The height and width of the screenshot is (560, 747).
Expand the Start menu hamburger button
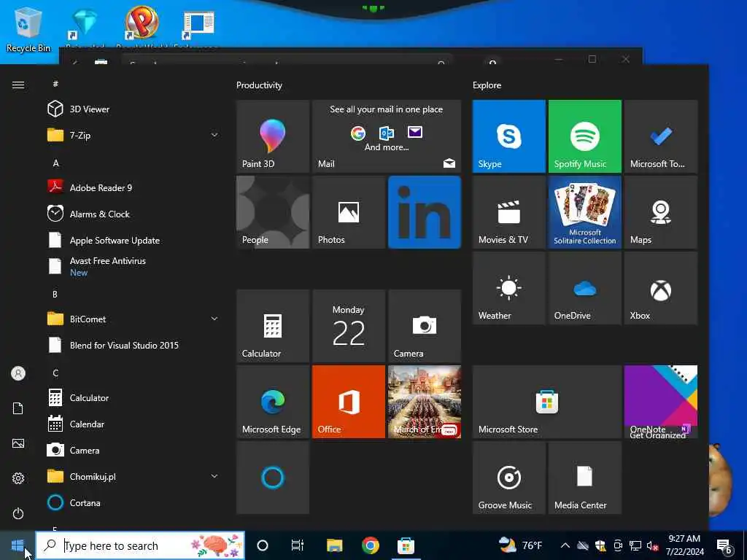click(18, 85)
